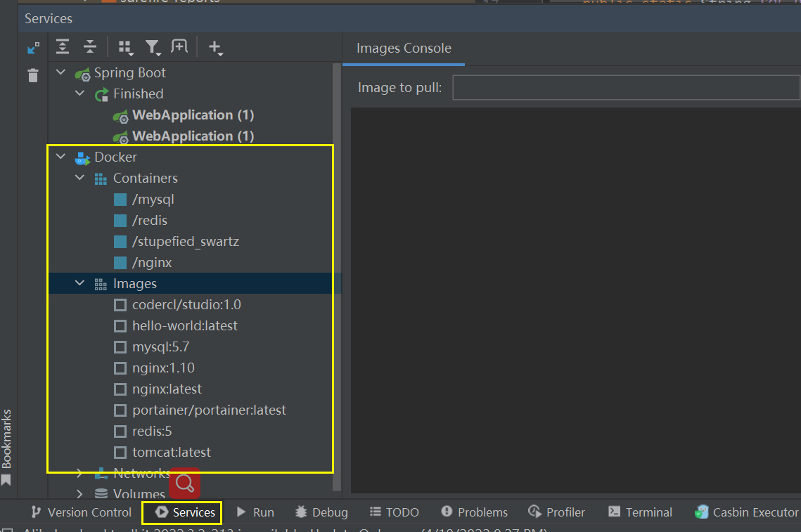The height and width of the screenshot is (532, 801).
Task: Click the portainer/portainer:latest image box icon
Action: coord(120,410)
